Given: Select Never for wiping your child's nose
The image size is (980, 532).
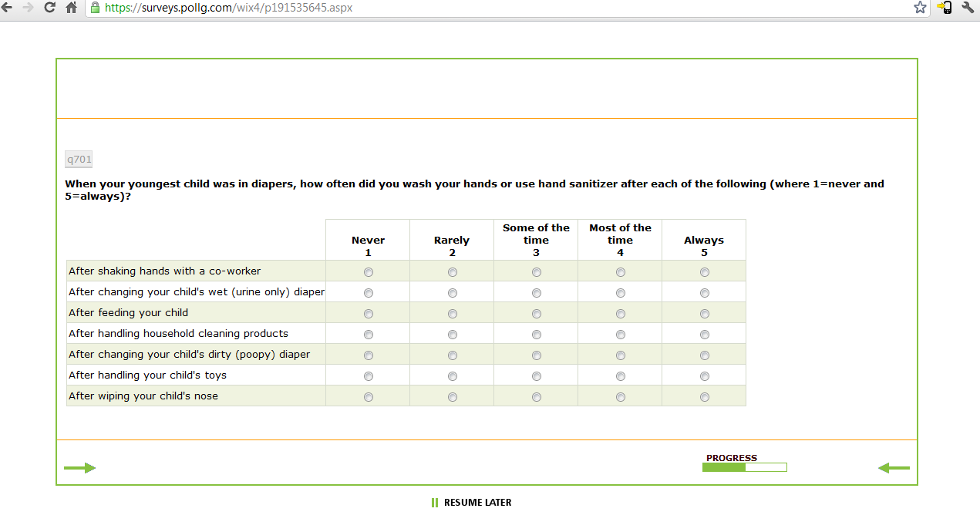Looking at the screenshot, I should (x=368, y=397).
